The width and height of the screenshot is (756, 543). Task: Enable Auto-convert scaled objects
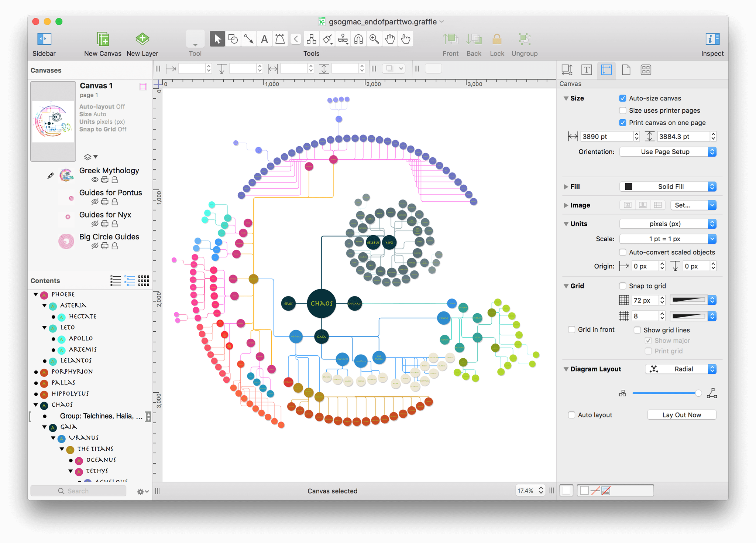[x=623, y=252]
